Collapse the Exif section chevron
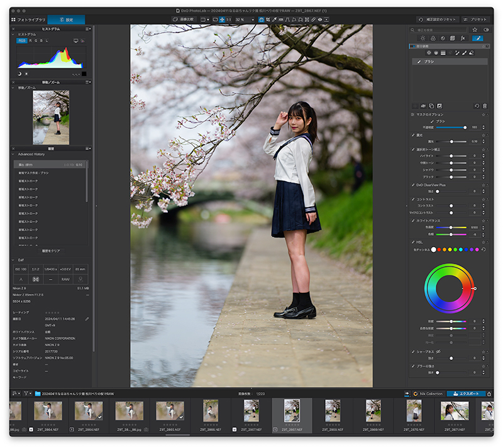Image resolution: width=503 pixels, height=448 pixels. tap(13, 260)
